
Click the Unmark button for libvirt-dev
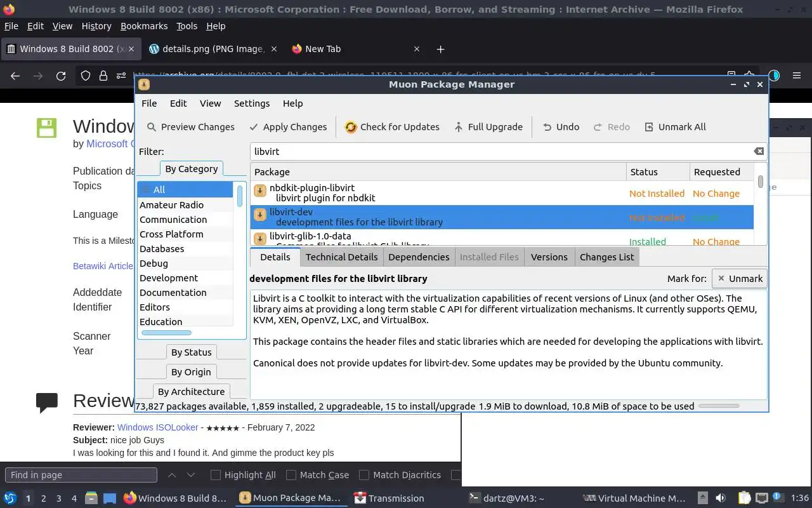tap(740, 279)
